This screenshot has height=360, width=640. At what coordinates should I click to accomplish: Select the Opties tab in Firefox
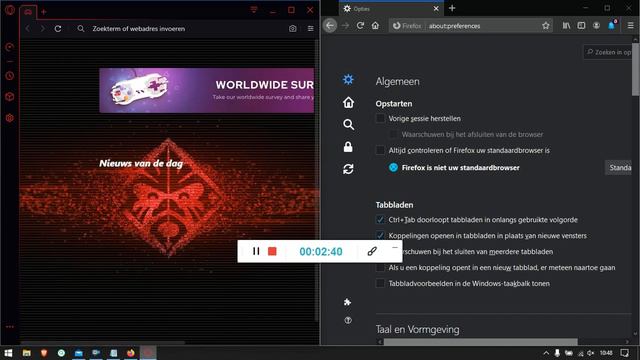click(x=391, y=9)
